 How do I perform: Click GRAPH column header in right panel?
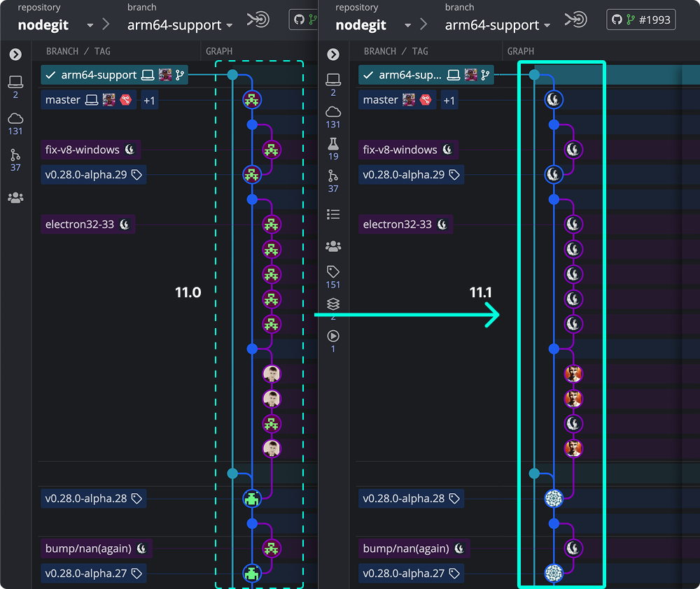521,51
